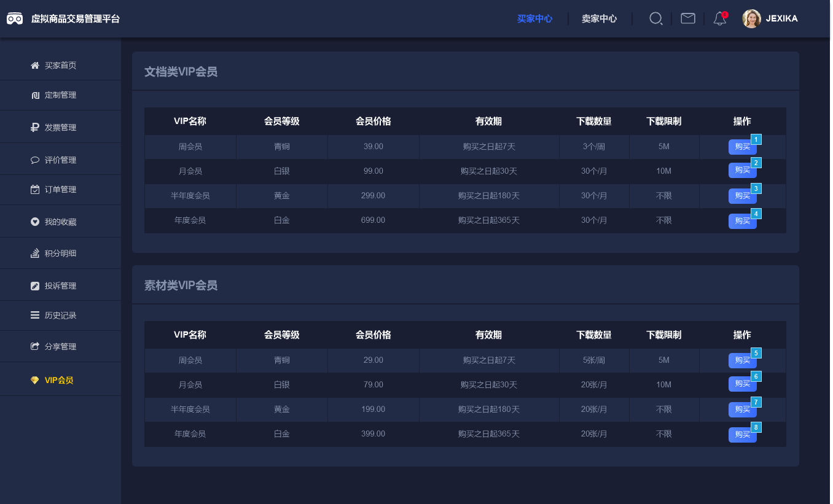The image size is (833, 504).
Task: Buy the 39.00 document weekly membership
Action: pos(741,147)
